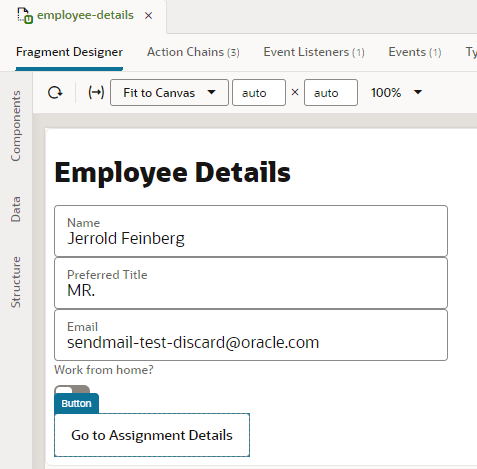Switch to the Action Chains tab

pyautogui.click(x=193, y=52)
